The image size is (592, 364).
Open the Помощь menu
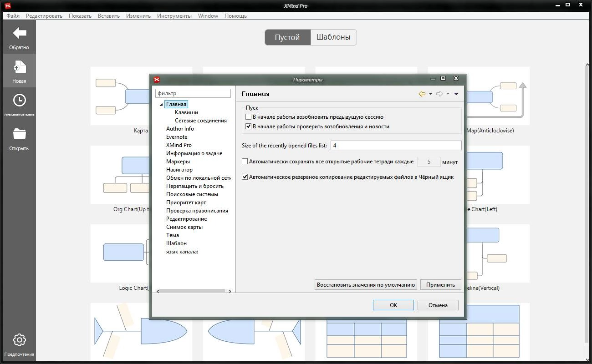pyautogui.click(x=235, y=15)
